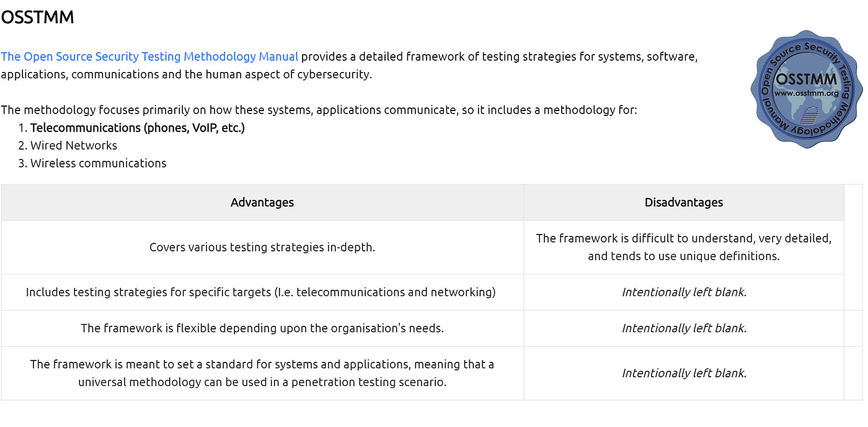Open the Open Source Security Testing Methodology Manual link

(149, 57)
